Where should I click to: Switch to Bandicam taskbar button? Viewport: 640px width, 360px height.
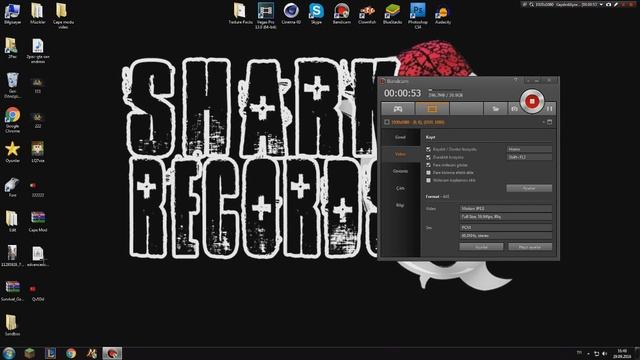(x=112, y=353)
